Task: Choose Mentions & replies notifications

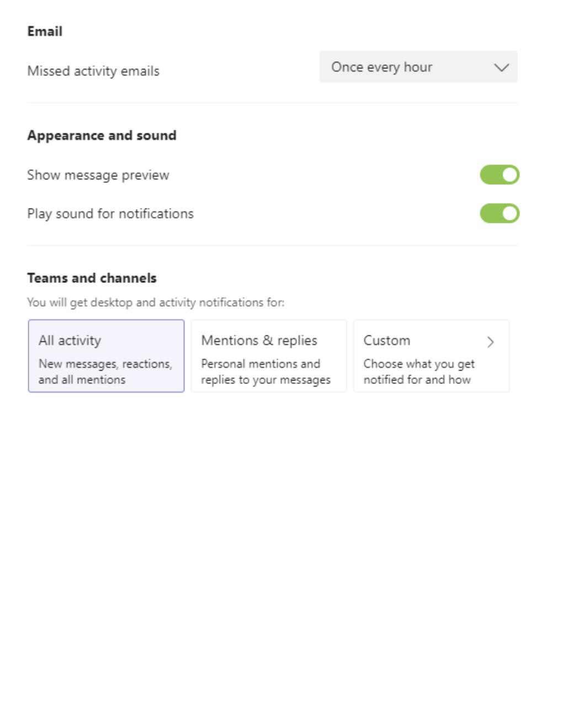Action: click(268, 355)
